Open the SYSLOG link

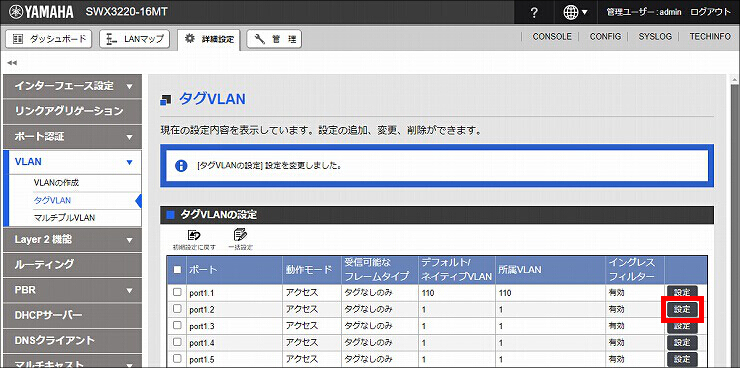point(655,37)
